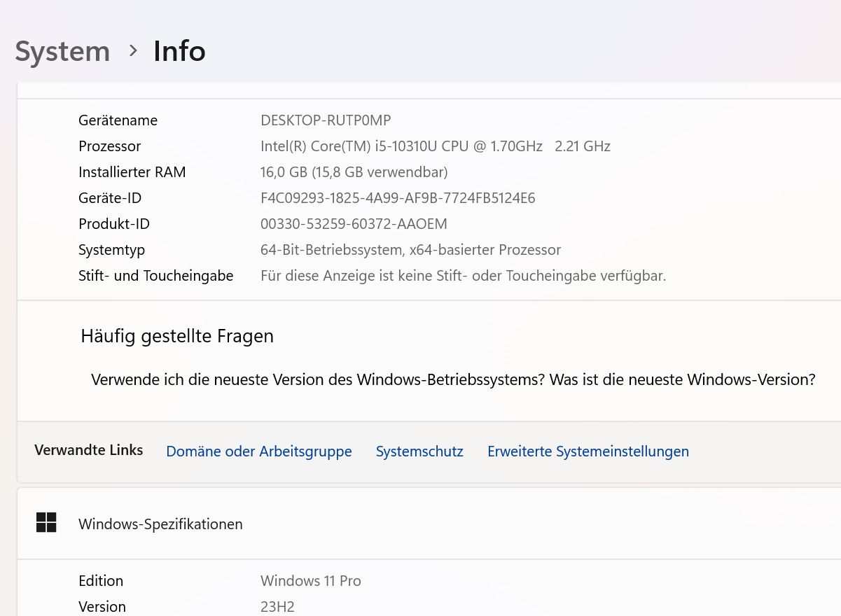The width and height of the screenshot is (841, 616).
Task: Open the FAQ about the newest Windows version
Action: [x=453, y=379]
